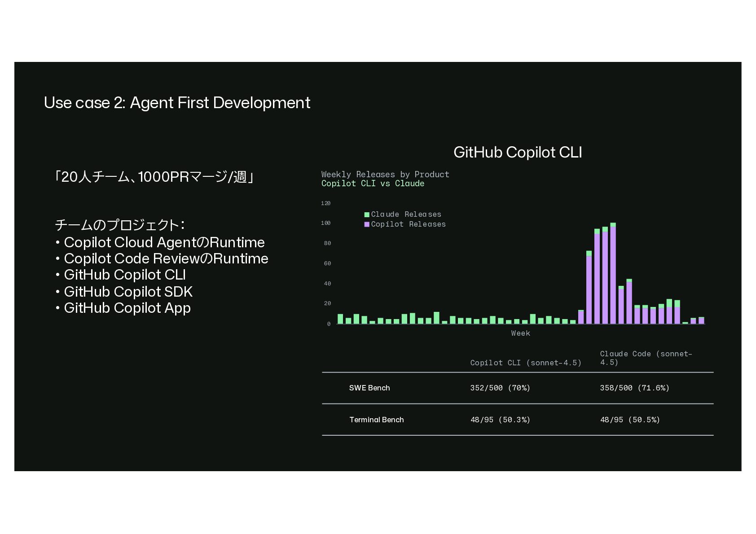Click the "Copilot Code ReviewのRuntime" bullet

pyautogui.click(x=162, y=258)
